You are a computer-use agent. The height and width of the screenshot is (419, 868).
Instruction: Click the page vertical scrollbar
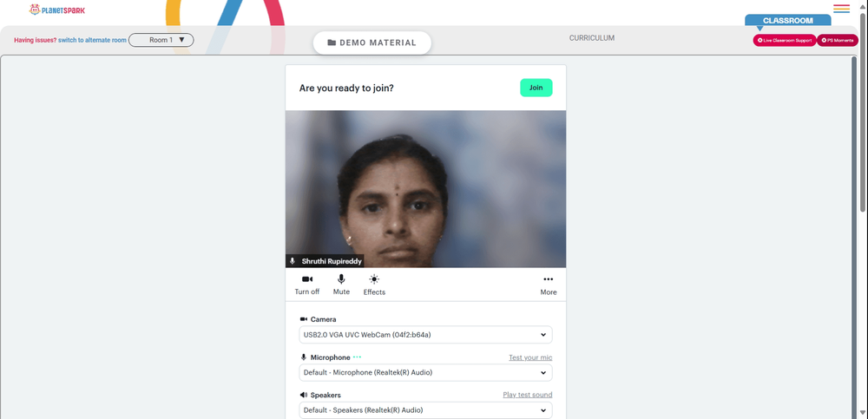[863, 111]
